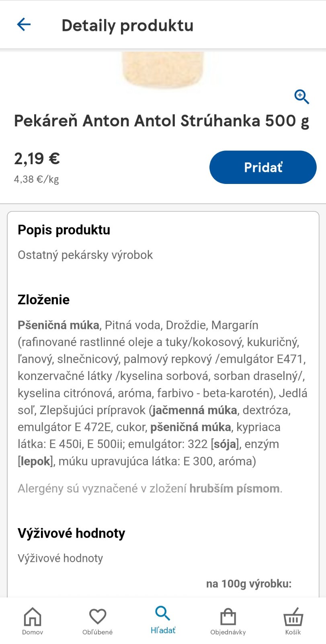Tap the na 100g výrobku column header
Viewport: 326px width, 644px height.
point(248,584)
